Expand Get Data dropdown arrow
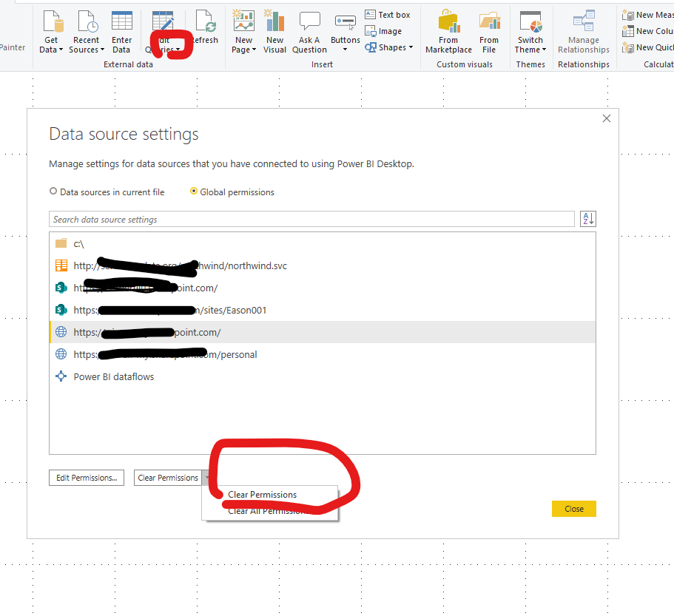The image size is (674, 616). 61,50
